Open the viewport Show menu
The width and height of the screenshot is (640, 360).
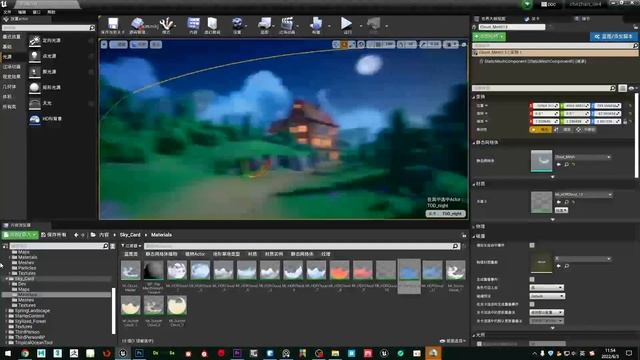pos(156,44)
